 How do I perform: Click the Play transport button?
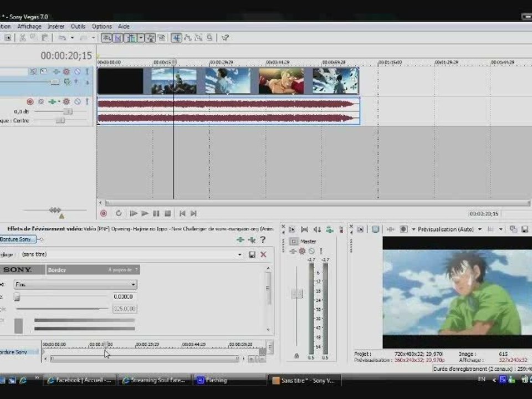(145, 213)
